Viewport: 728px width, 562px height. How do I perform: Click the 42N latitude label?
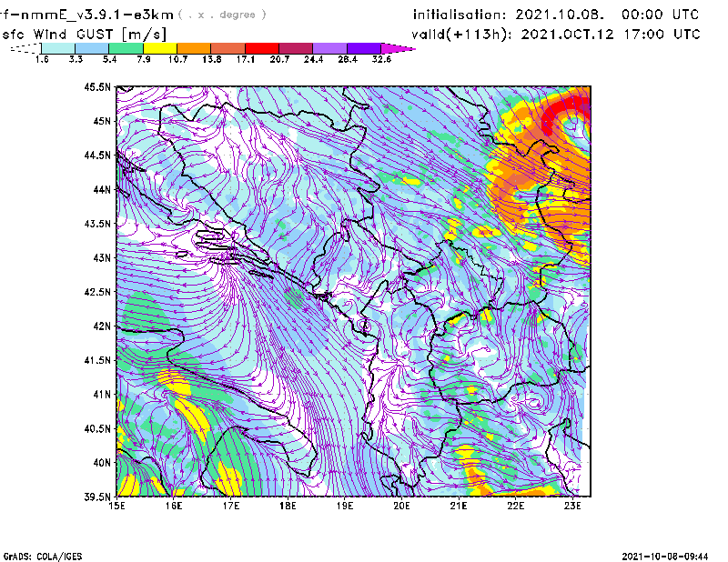[102, 326]
